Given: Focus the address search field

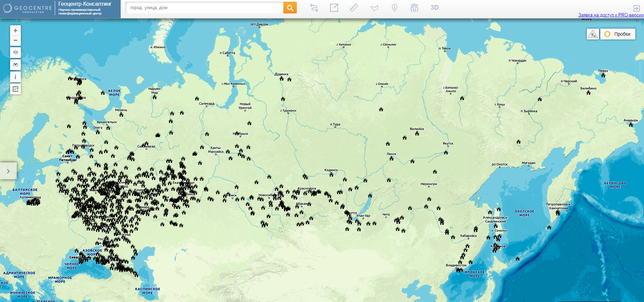Looking at the screenshot, I should [x=204, y=8].
